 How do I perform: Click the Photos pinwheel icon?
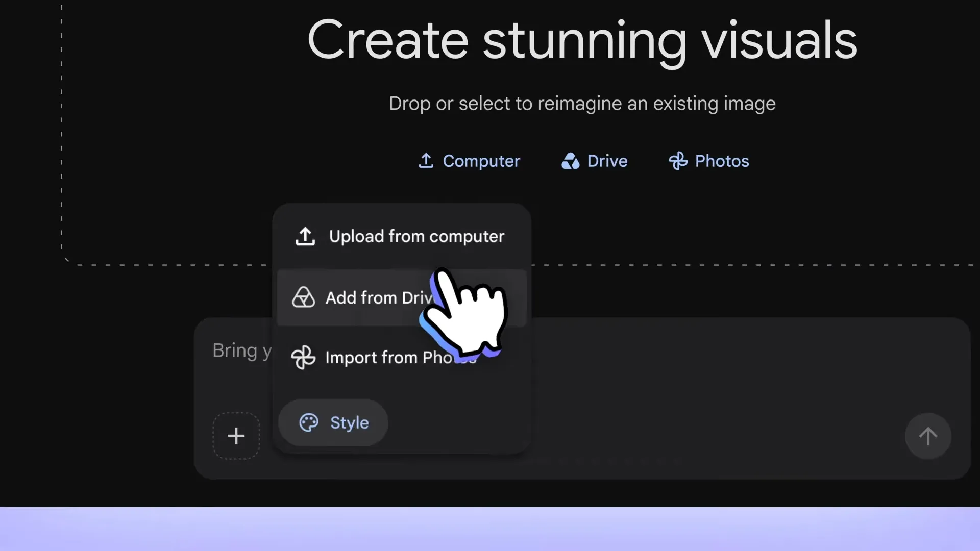678,161
